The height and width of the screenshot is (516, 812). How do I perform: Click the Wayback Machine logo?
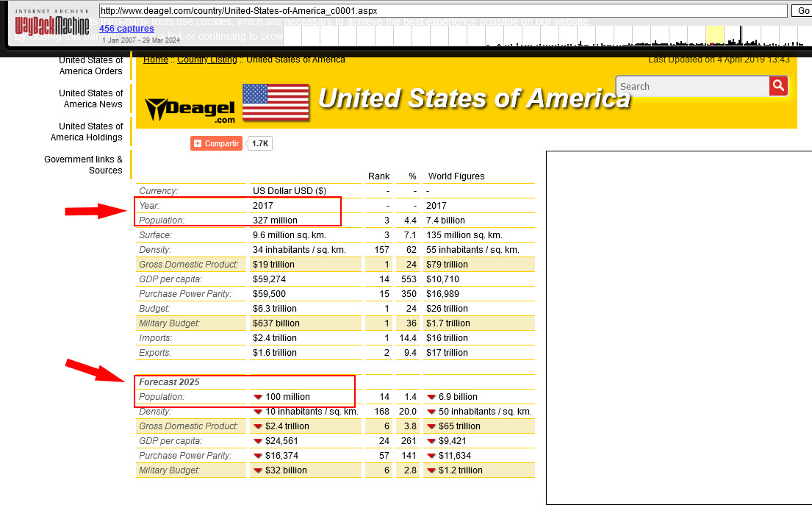pyautogui.click(x=51, y=22)
